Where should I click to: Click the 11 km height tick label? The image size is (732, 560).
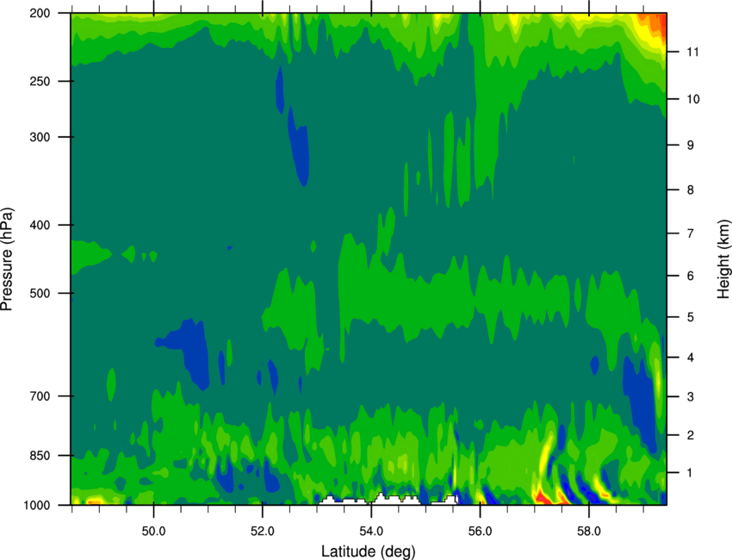tap(693, 52)
